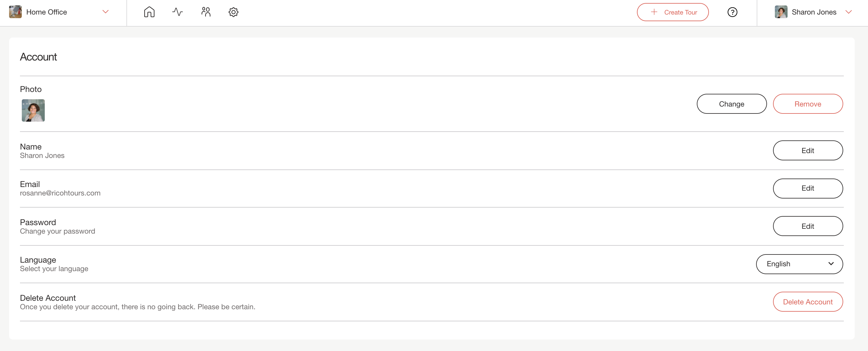868x351 pixels.
Task: Click Change photo button
Action: [x=732, y=104]
